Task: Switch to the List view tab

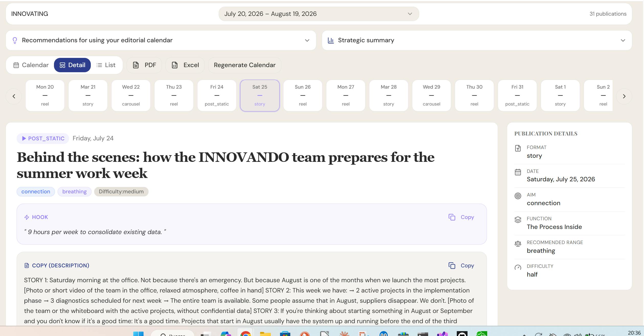Action: coord(106,65)
